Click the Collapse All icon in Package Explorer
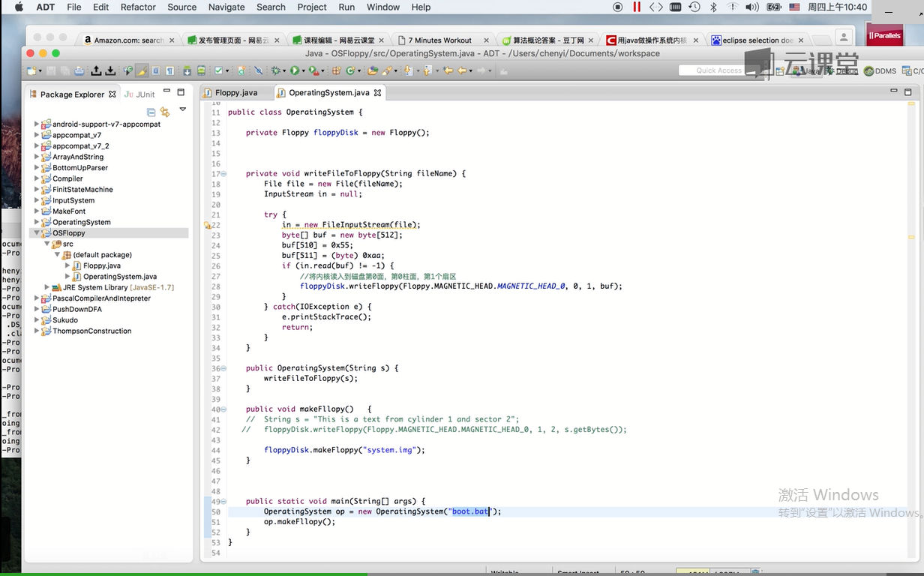This screenshot has width=924, height=576. [151, 112]
